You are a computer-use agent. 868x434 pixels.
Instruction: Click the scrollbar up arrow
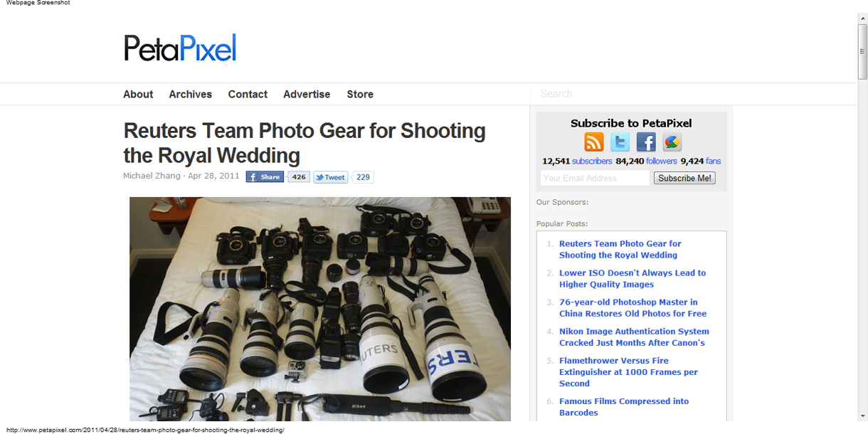[x=862, y=18]
